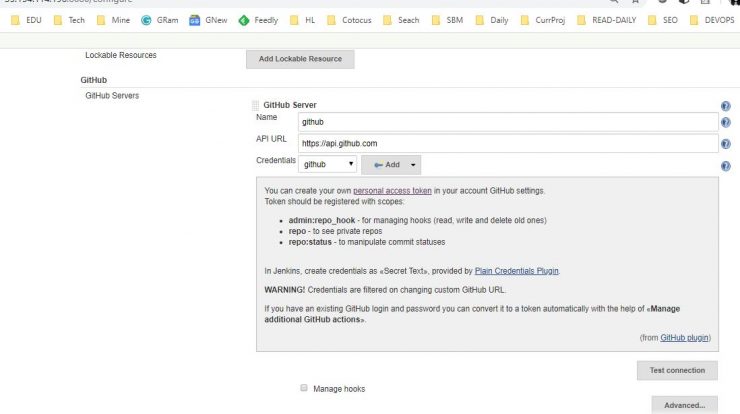Open the GNew bookmark
Screen dimensions: 740x414
click(208, 20)
